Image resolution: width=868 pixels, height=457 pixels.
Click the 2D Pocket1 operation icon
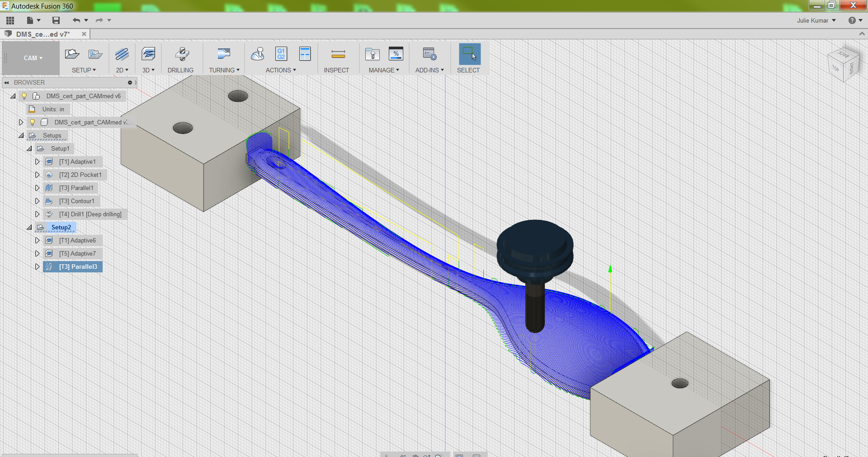[x=49, y=175]
